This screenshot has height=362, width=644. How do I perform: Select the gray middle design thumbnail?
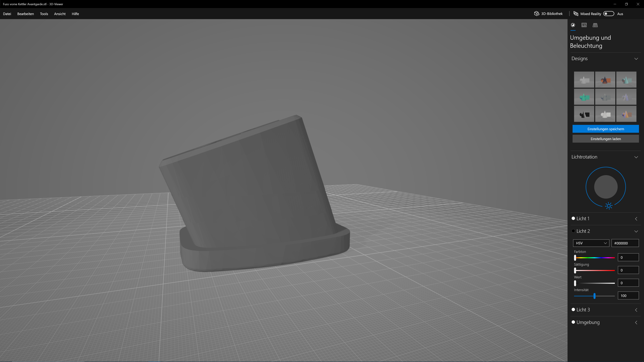605,97
